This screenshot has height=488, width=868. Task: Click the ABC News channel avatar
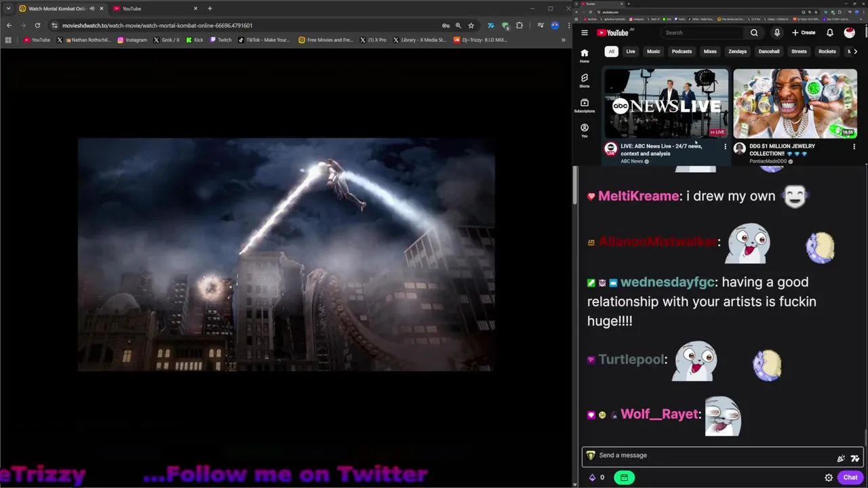(610, 148)
